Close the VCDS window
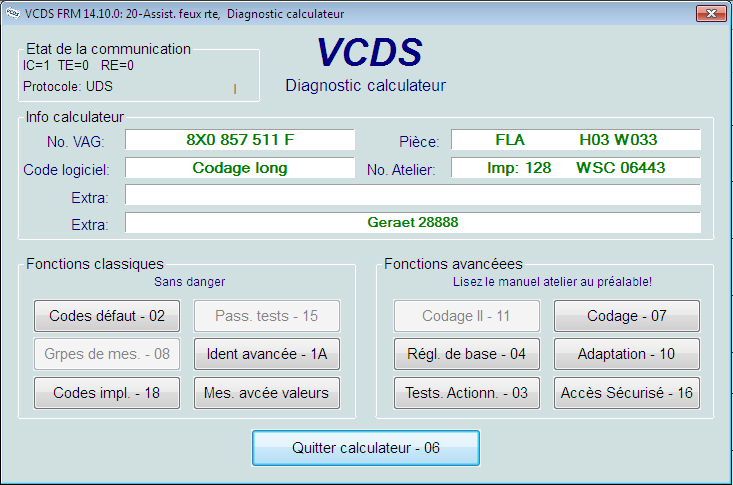 click(711, 14)
